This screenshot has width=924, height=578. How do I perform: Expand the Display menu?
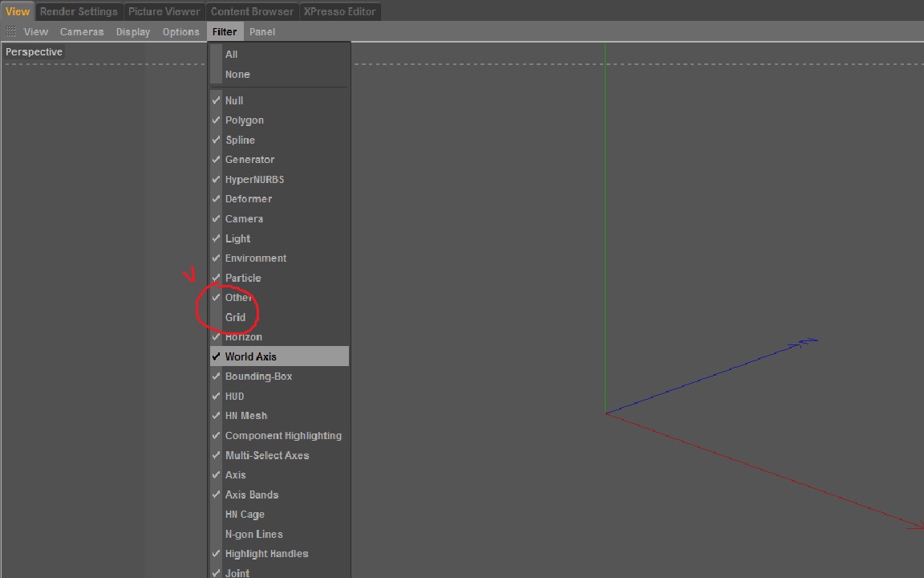tap(133, 32)
